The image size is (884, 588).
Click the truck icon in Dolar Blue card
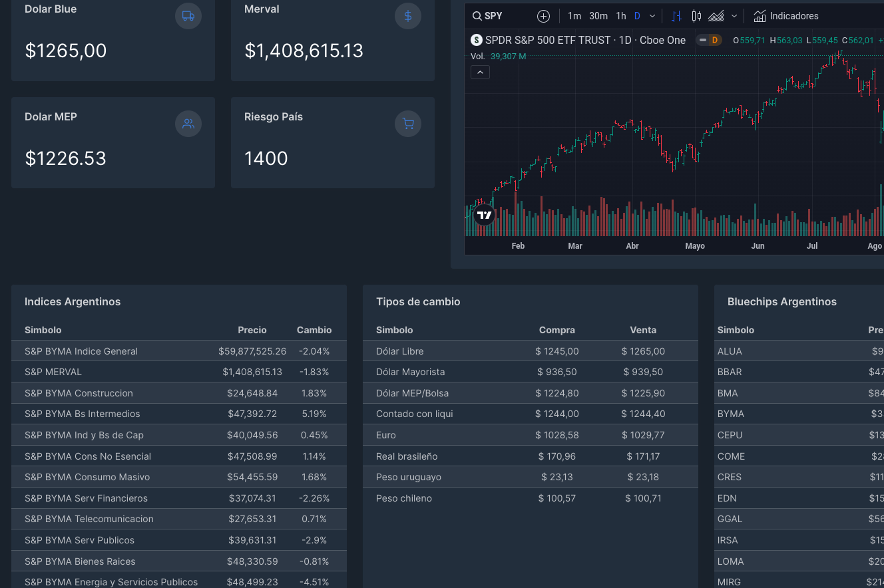(188, 16)
